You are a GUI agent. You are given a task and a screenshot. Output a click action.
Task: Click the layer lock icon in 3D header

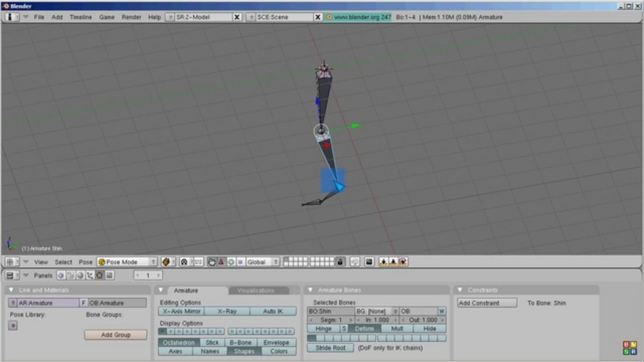point(340,262)
